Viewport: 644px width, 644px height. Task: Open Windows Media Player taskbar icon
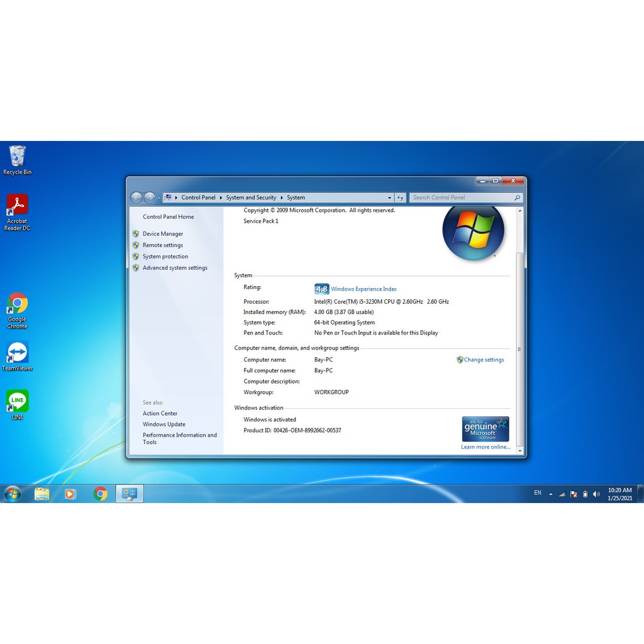pos(70,494)
